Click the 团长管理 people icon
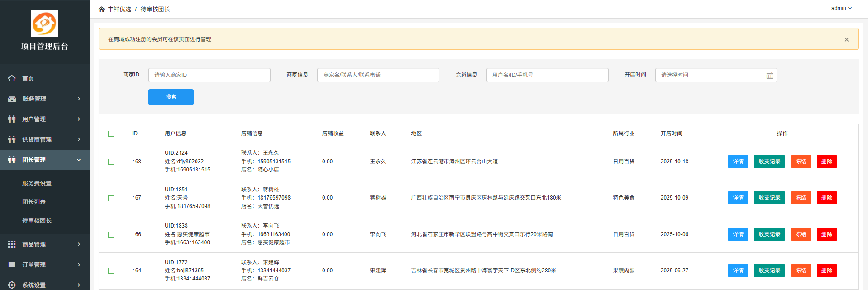868x290 pixels. (12, 160)
